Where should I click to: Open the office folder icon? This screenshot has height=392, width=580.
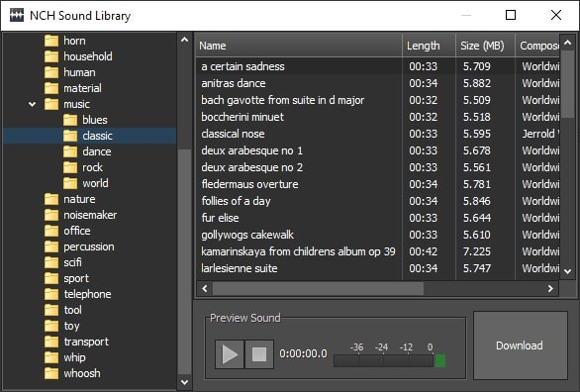[51, 231]
